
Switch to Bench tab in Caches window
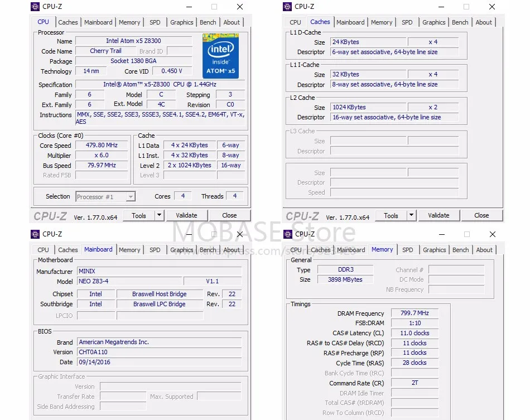460,22
